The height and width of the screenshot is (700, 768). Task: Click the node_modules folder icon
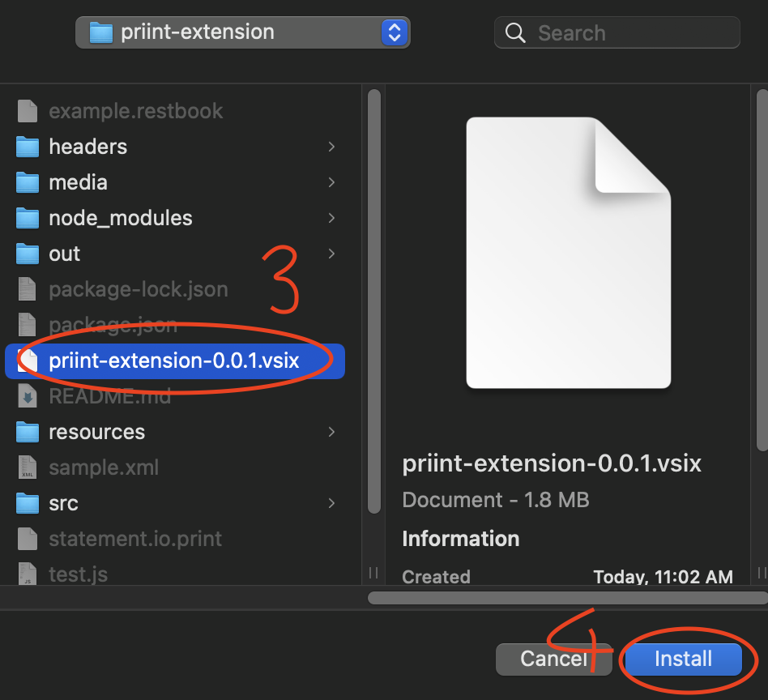tap(28, 218)
